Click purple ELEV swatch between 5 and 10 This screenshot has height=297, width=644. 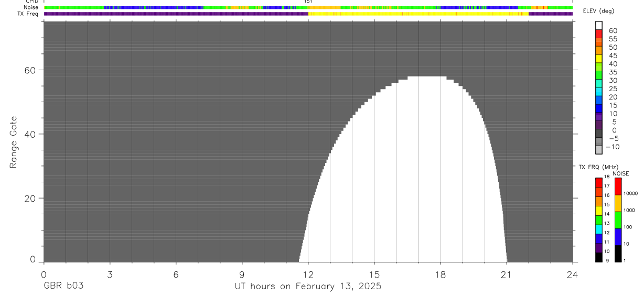pos(598,117)
